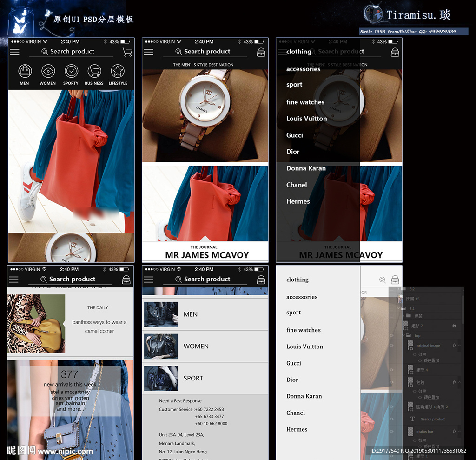Choose sport in the light menu

[x=294, y=313]
